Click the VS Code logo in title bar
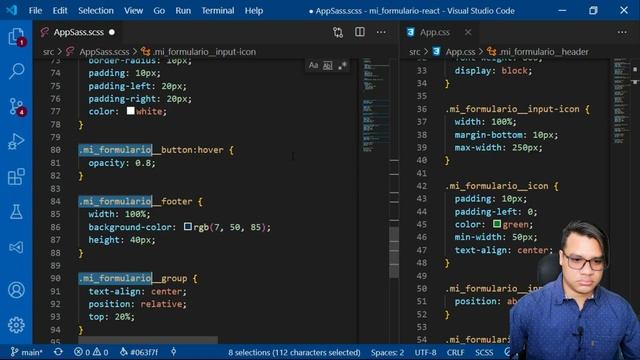The width and height of the screenshot is (640, 360). tap(11, 10)
